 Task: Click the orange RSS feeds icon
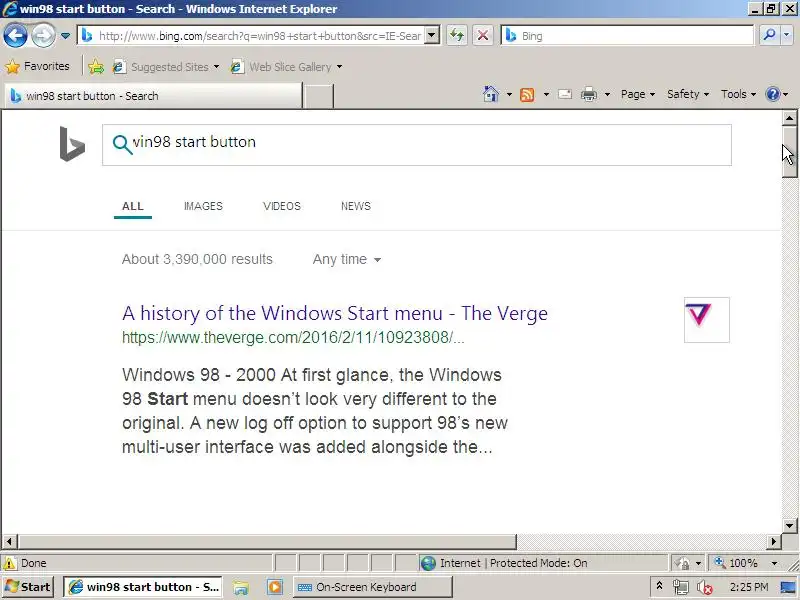pyautogui.click(x=527, y=94)
